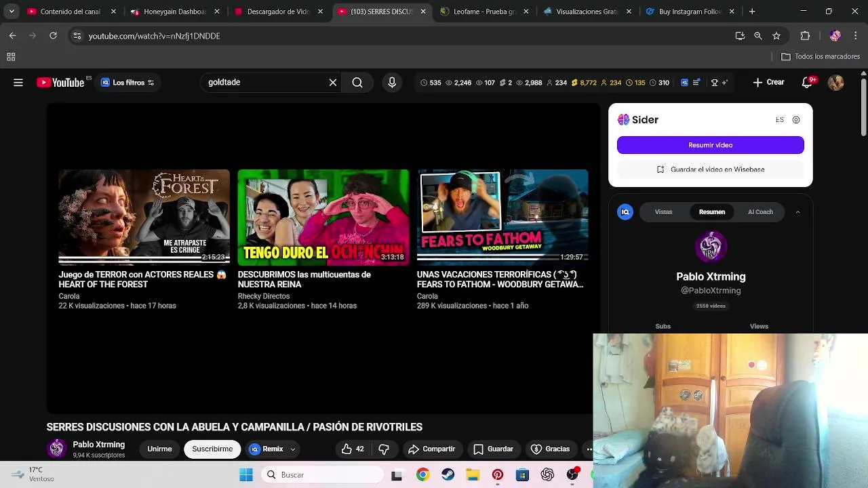Image resolution: width=868 pixels, height=488 pixels.
Task: Open the Rhecky Directos channel link
Action: [264, 296]
